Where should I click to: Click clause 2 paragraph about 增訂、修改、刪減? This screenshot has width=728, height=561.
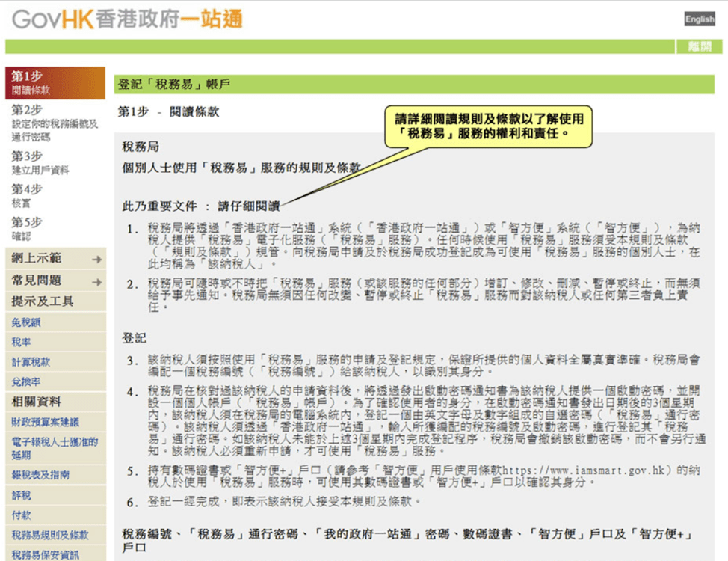pyautogui.click(x=424, y=295)
